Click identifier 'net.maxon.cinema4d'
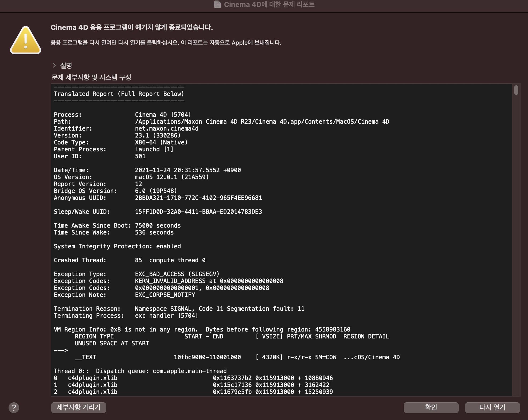Viewport: 528px width, 420px height. [x=167, y=128]
